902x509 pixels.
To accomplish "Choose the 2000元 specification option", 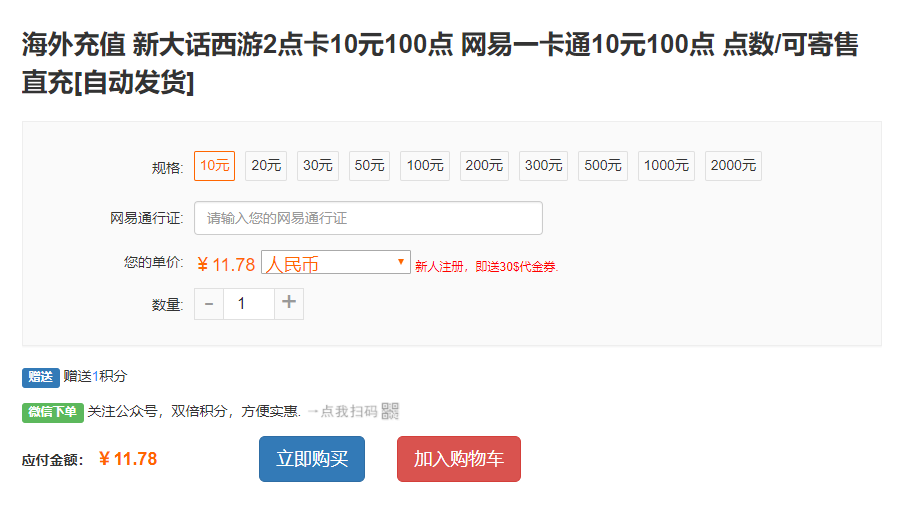I will 733,166.
